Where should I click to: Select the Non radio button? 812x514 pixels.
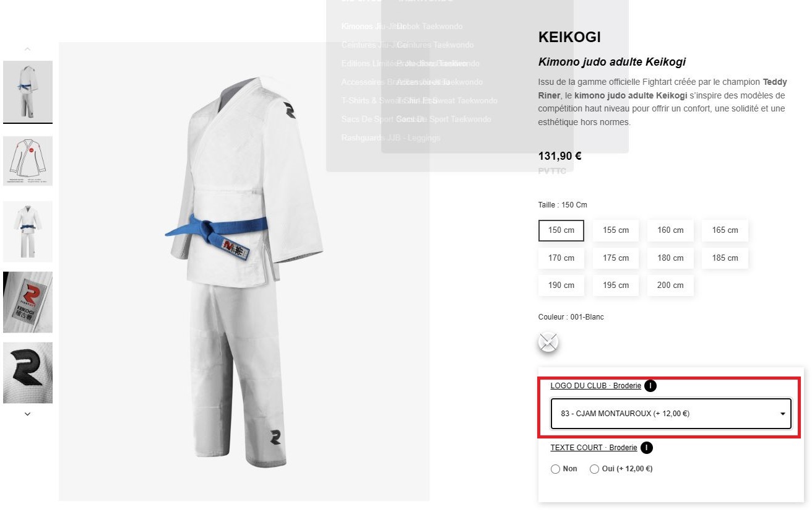coord(555,469)
